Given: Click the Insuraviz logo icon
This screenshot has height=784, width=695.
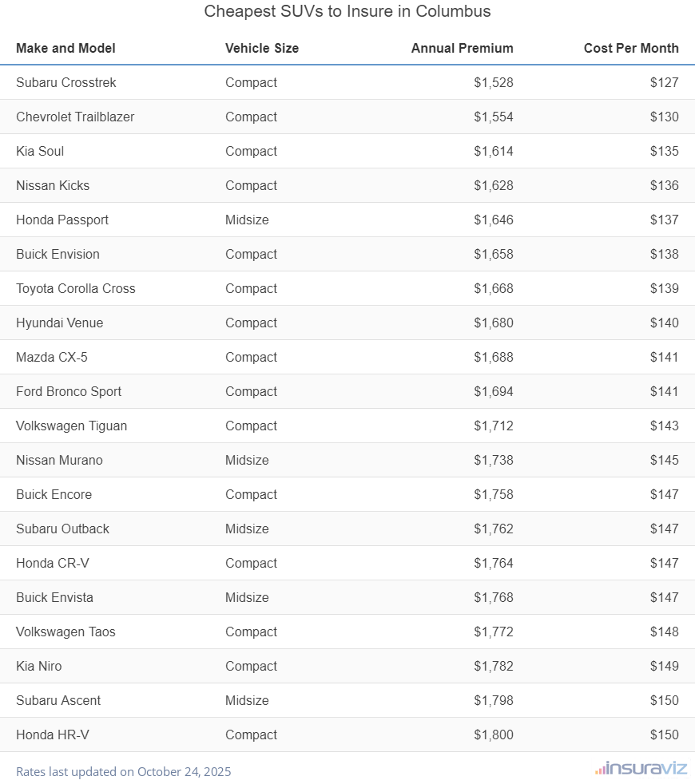Looking at the screenshot, I should (599, 770).
